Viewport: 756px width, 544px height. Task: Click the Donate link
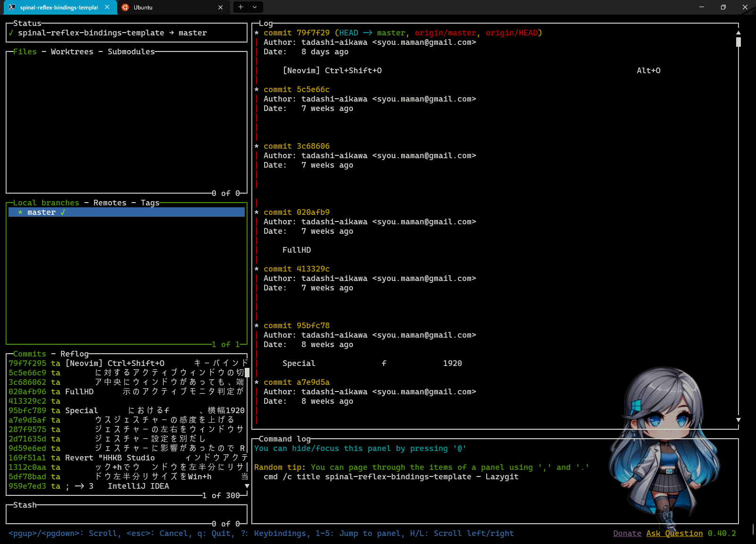[x=627, y=533]
